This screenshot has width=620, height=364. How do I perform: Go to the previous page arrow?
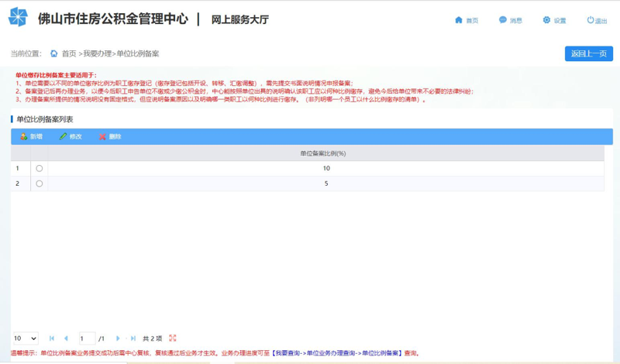tap(66, 338)
